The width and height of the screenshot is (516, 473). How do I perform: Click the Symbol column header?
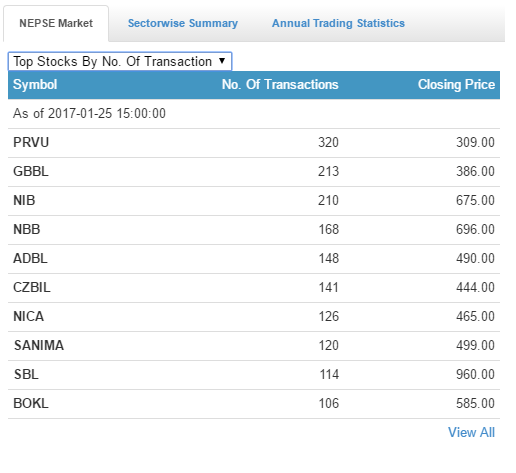(35, 85)
